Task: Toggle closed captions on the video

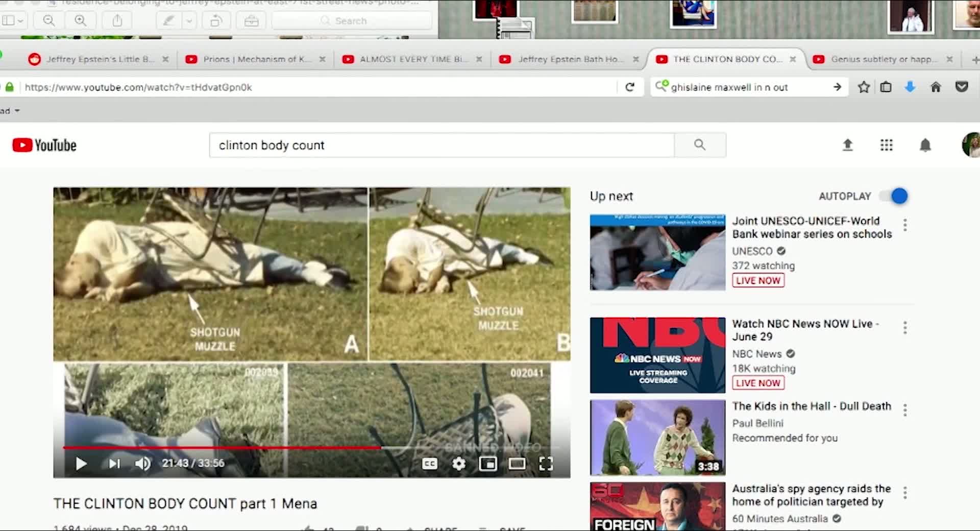Action: pyautogui.click(x=429, y=464)
